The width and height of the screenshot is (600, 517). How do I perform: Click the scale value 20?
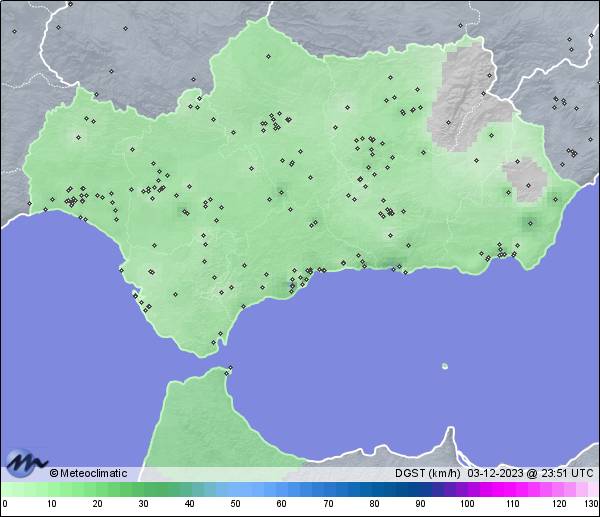click(x=98, y=504)
